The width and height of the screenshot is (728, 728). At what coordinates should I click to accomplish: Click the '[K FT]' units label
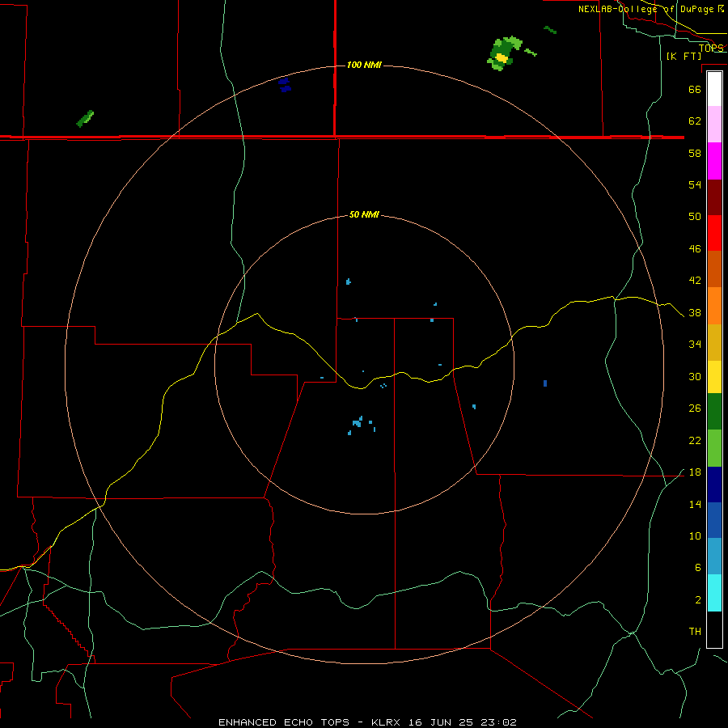click(684, 56)
